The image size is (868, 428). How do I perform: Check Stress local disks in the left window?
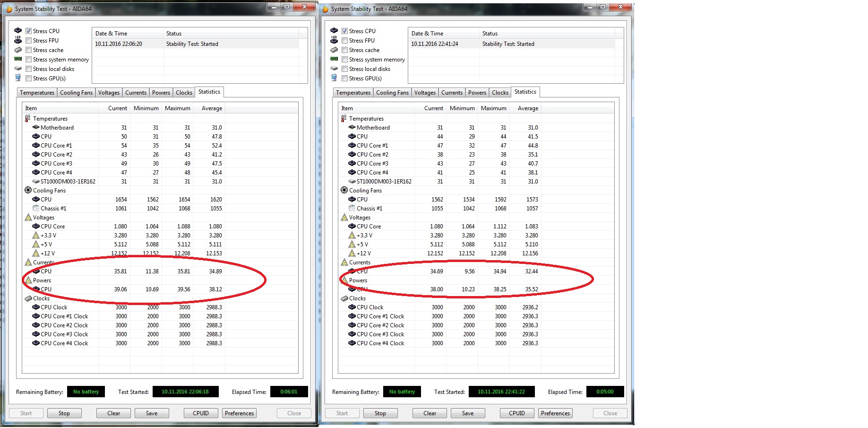coord(29,69)
